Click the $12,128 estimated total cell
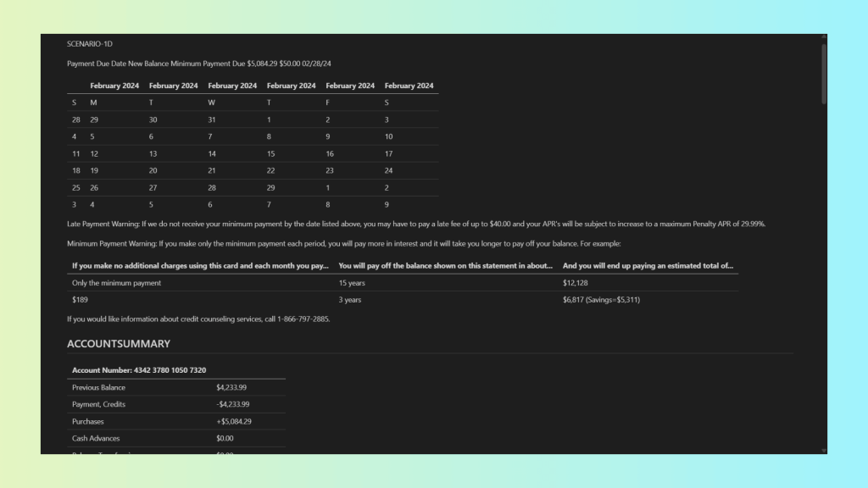868x488 pixels. click(575, 283)
